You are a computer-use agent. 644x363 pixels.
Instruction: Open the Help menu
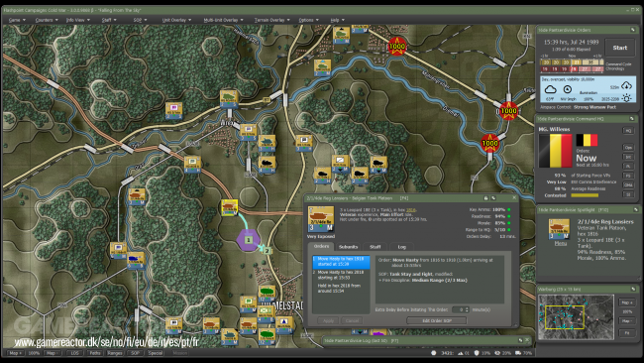coord(337,20)
